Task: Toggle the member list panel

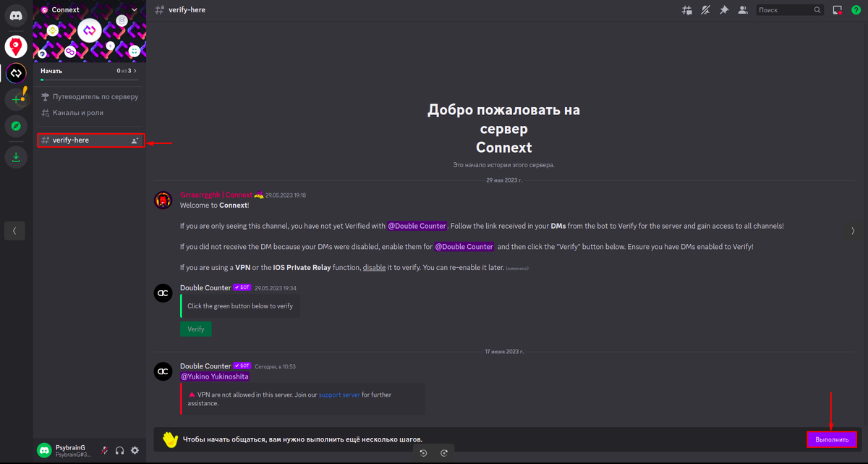Action: [743, 10]
